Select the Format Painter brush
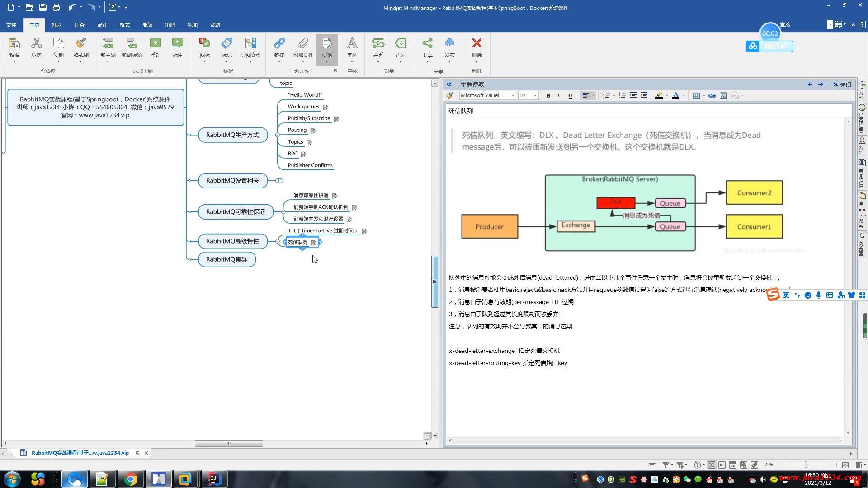Viewport: 868px width, 488px height. click(x=81, y=43)
